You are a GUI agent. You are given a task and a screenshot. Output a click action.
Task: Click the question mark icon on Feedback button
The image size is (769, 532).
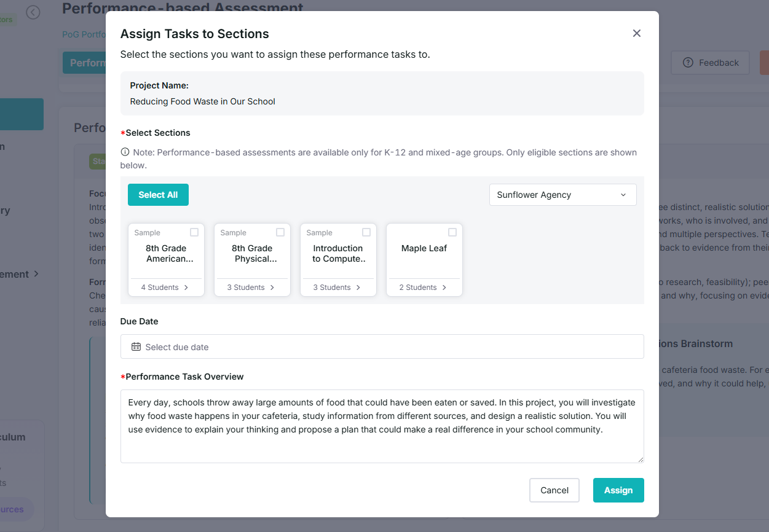pos(688,63)
